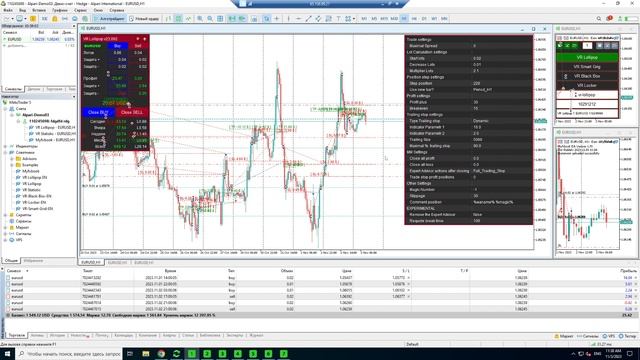Expand the Скрипты tree node
This screenshot has height=360, width=640.
pyautogui.click(x=5, y=215)
